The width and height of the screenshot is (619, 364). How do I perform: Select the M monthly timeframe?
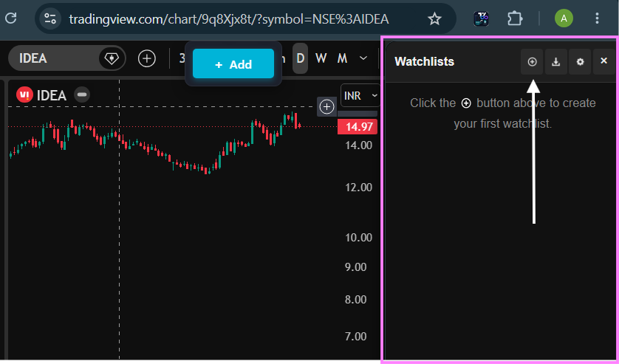342,59
